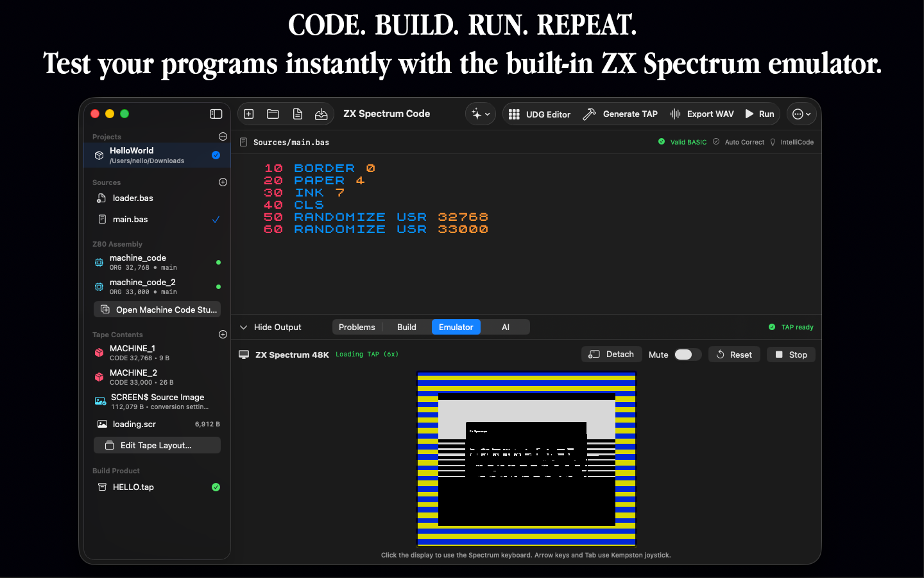
Task: Click green status dot for machine_code_2
Action: (218, 286)
